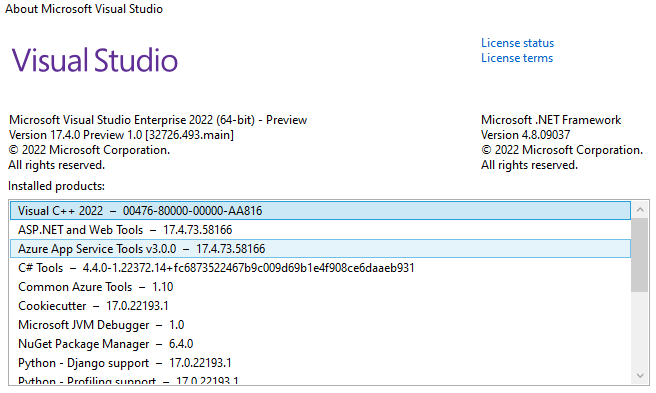The width and height of the screenshot is (656, 393).
Task: Open the License terms link
Action: tap(517, 58)
